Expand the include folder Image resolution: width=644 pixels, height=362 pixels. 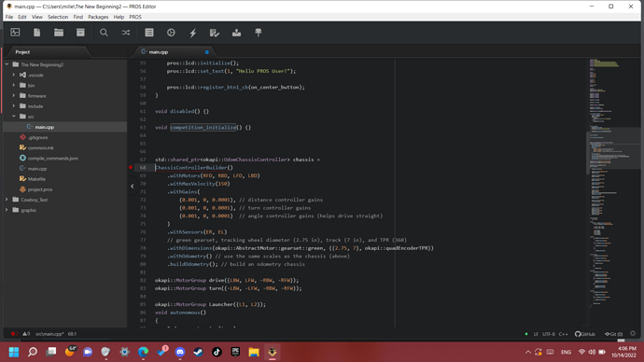point(14,105)
